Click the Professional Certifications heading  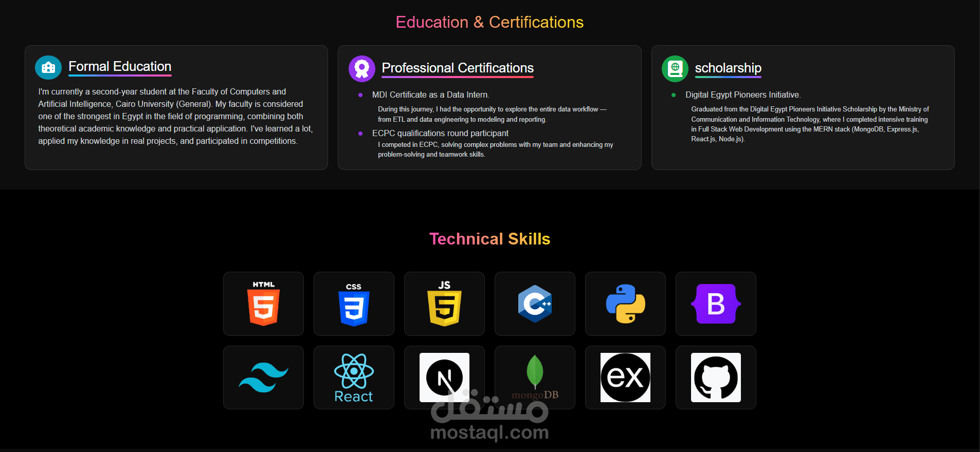coord(458,68)
